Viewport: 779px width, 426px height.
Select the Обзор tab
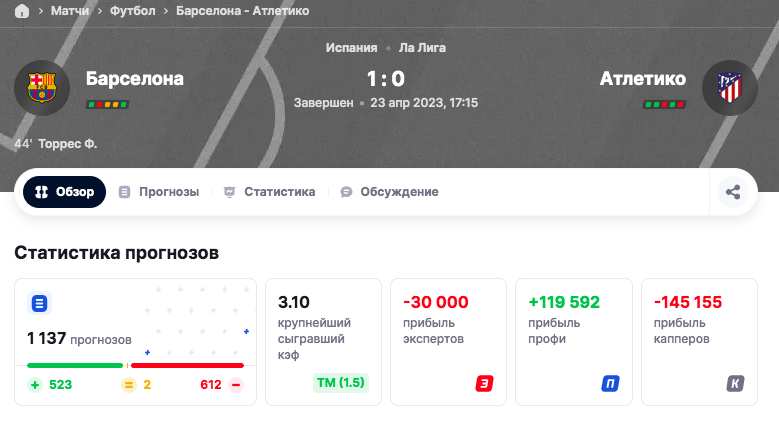pos(65,192)
